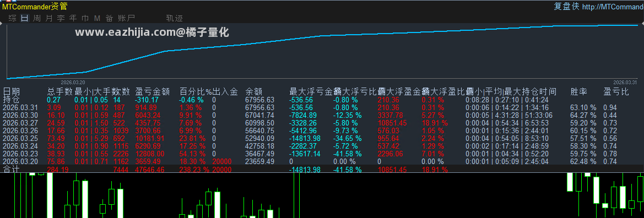Select the 2026.03.20 date row
Screen dimensions: 644x218
click(20, 161)
